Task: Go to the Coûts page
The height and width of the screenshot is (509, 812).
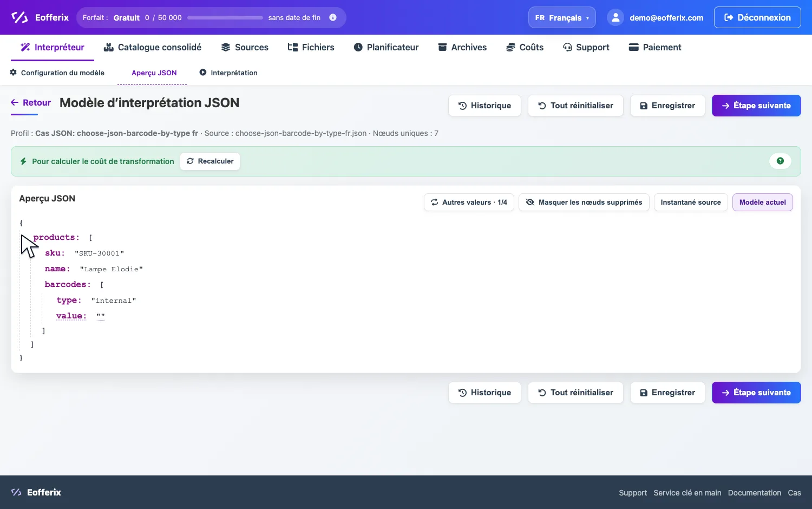Action: pyautogui.click(x=525, y=47)
